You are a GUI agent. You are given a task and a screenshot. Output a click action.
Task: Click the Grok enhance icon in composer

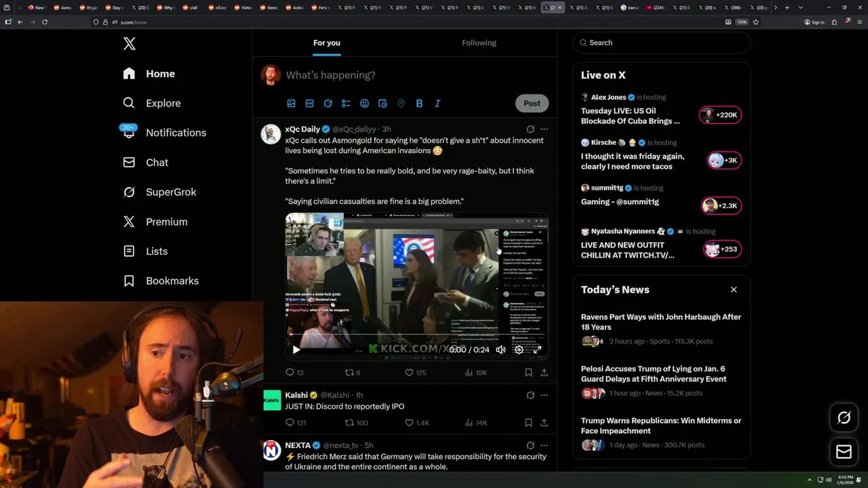click(x=328, y=104)
